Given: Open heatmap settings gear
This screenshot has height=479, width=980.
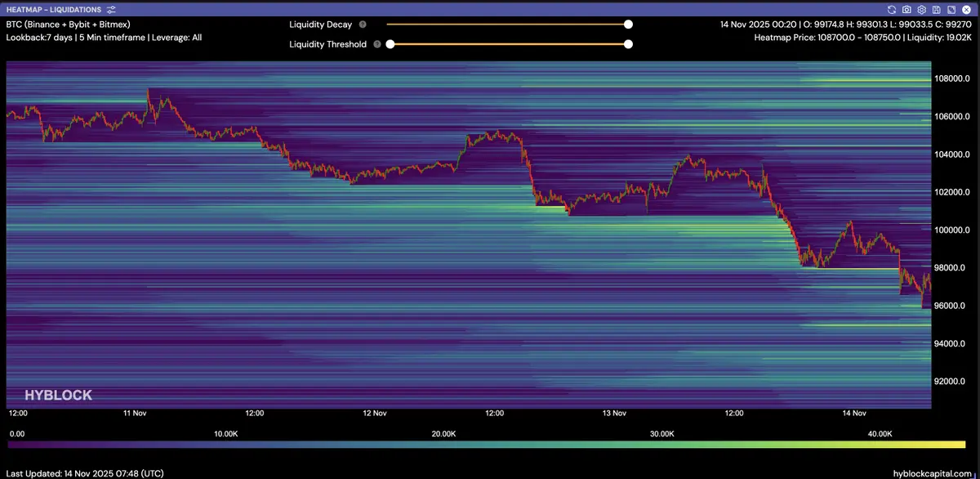Looking at the screenshot, I should pyautogui.click(x=921, y=9).
